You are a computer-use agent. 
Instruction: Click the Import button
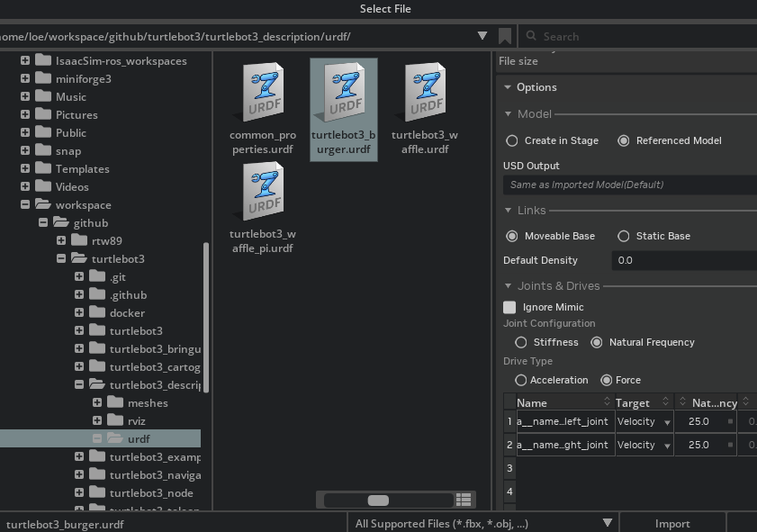pos(672,524)
